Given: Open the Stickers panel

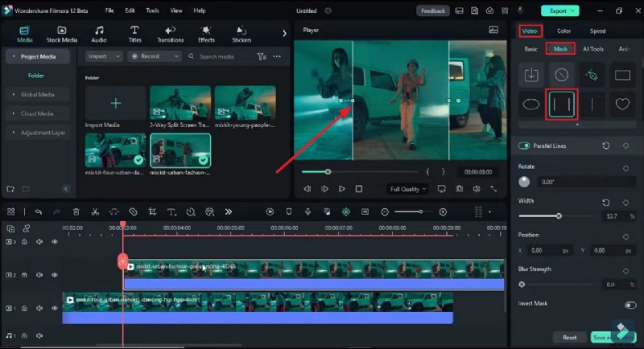Looking at the screenshot, I should click(242, 33).
